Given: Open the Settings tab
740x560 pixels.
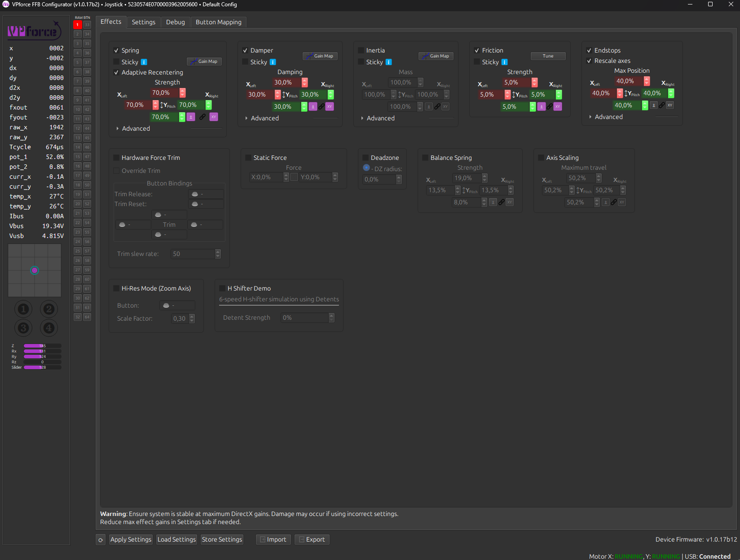Looking at the screenshot, I should click(144, 22).
